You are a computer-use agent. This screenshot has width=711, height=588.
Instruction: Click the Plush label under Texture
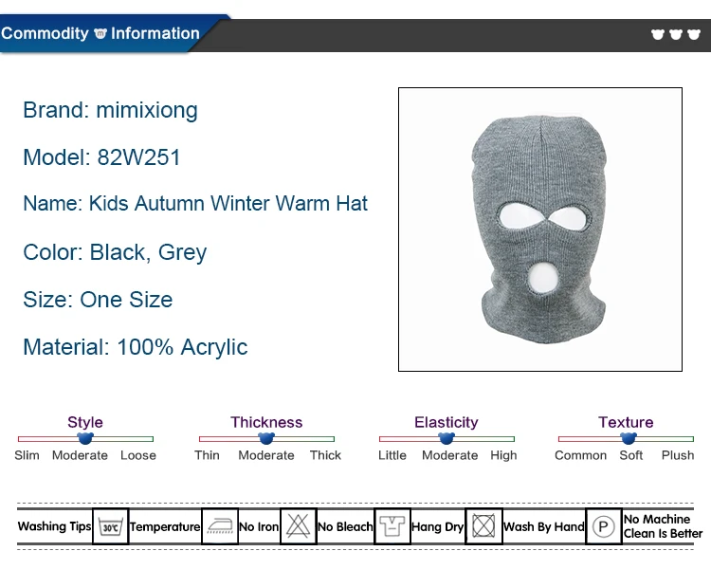pyautogui.click(x=678, y=455)
